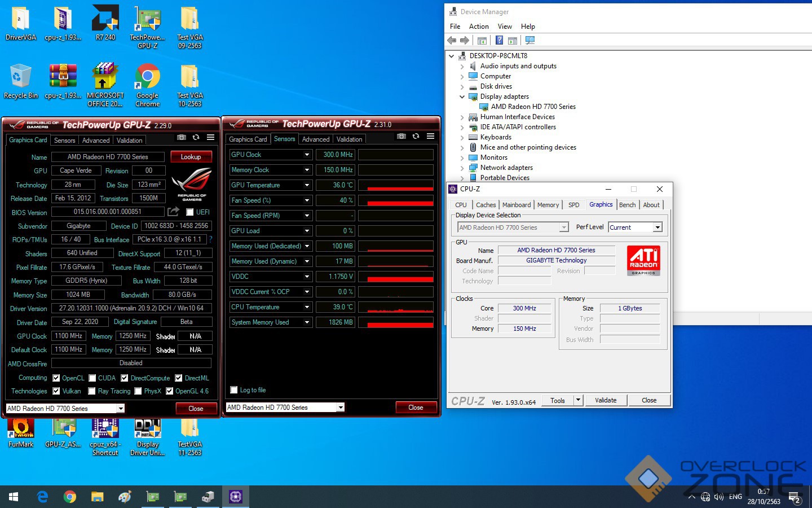Open the Action menu in Device Manager

pos(479,27)
